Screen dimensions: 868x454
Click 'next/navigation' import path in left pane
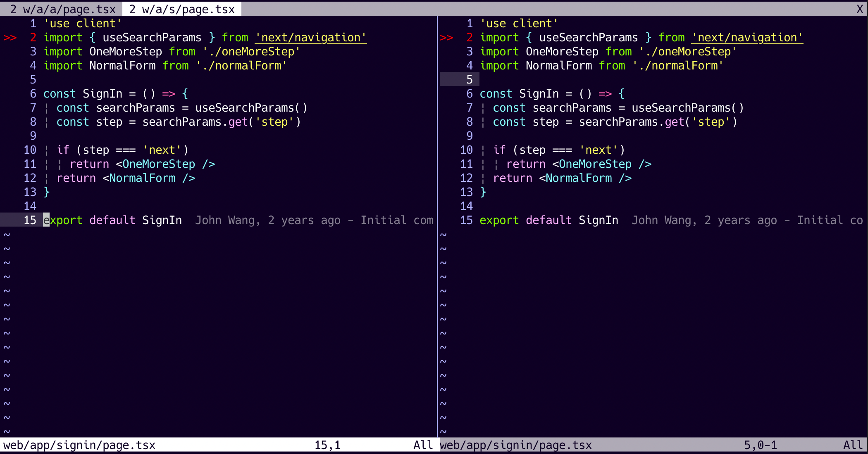(x=311, y=38)
